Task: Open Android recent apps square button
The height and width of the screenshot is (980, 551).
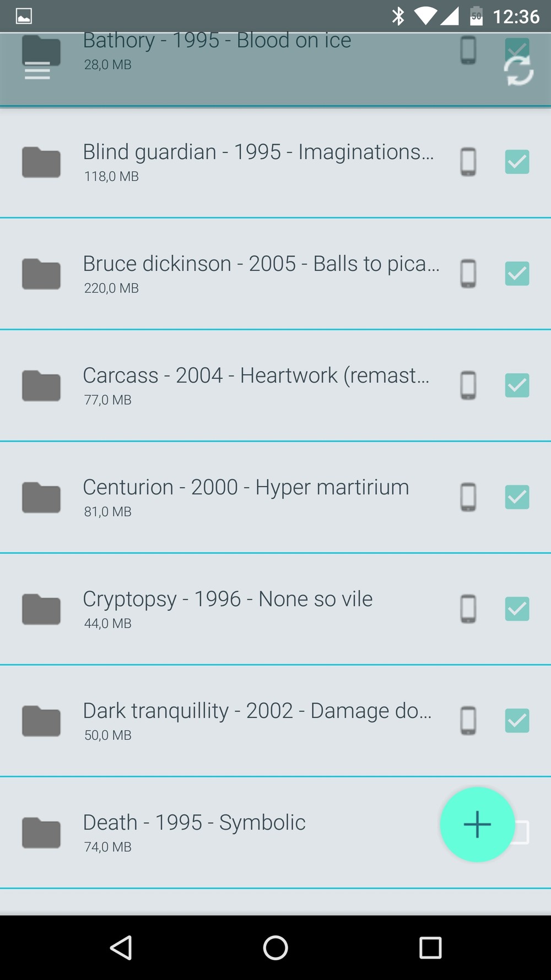Action: (x=430, y=948)
